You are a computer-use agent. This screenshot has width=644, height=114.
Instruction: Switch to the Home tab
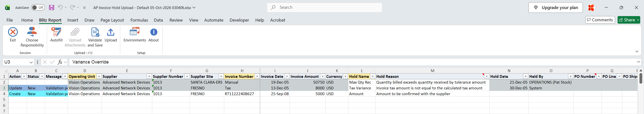[x=27, y=20]
